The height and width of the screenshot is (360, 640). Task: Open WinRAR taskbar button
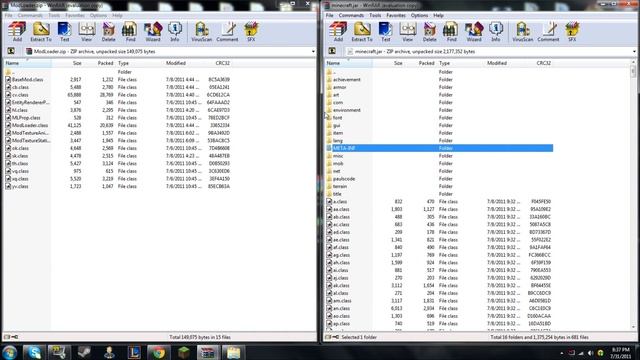(x=208, y=353)
